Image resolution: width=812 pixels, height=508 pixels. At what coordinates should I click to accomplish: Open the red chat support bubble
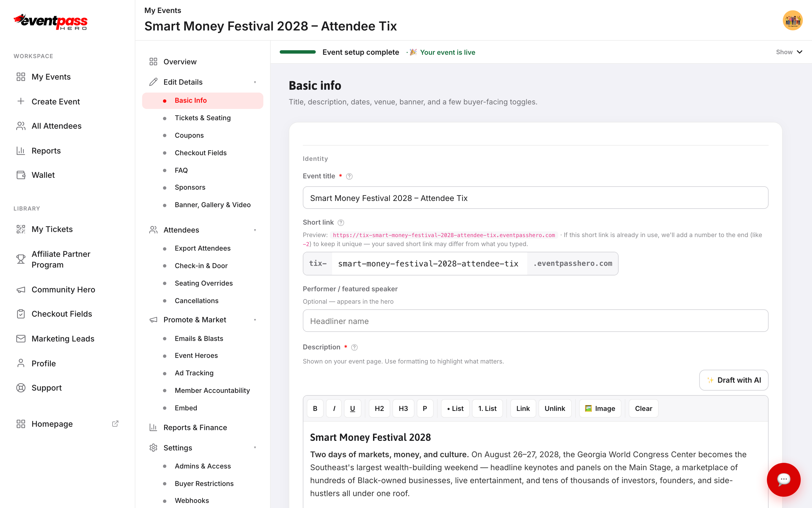(784, 479)
